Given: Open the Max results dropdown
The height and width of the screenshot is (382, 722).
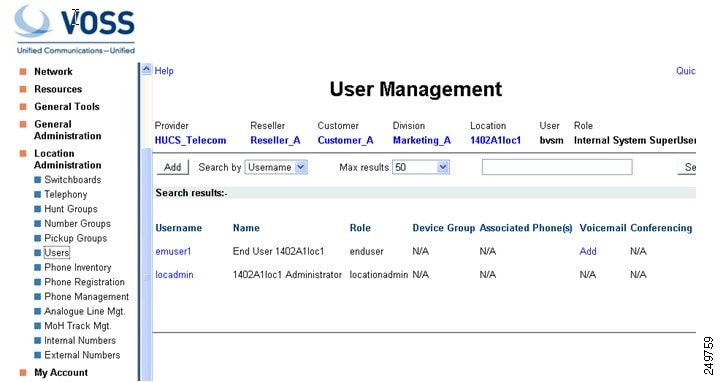Looking at the screenshot, I should coord(420,167).
